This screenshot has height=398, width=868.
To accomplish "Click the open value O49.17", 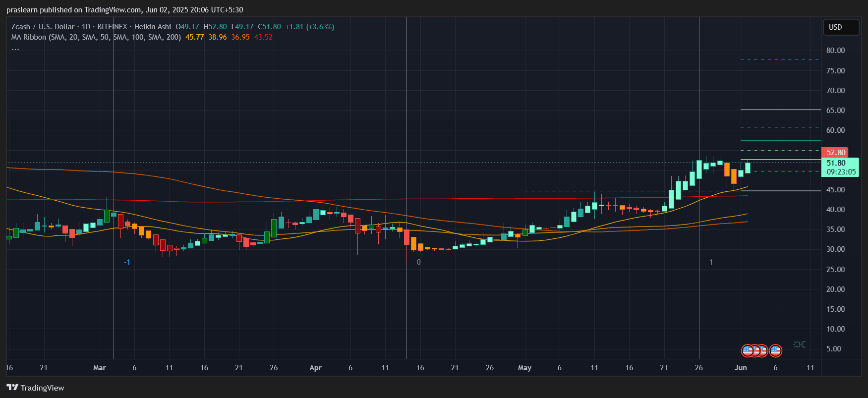I will [187, 27].
